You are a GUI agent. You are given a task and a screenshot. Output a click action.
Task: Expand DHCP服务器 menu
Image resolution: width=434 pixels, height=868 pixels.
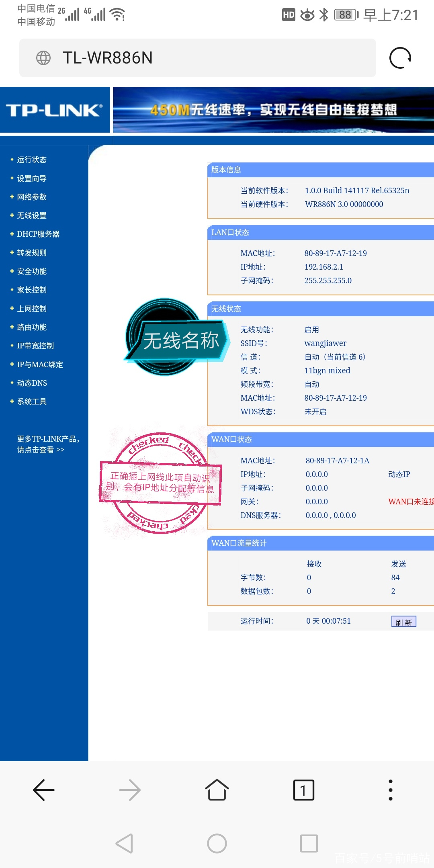[x=38, y=234]
